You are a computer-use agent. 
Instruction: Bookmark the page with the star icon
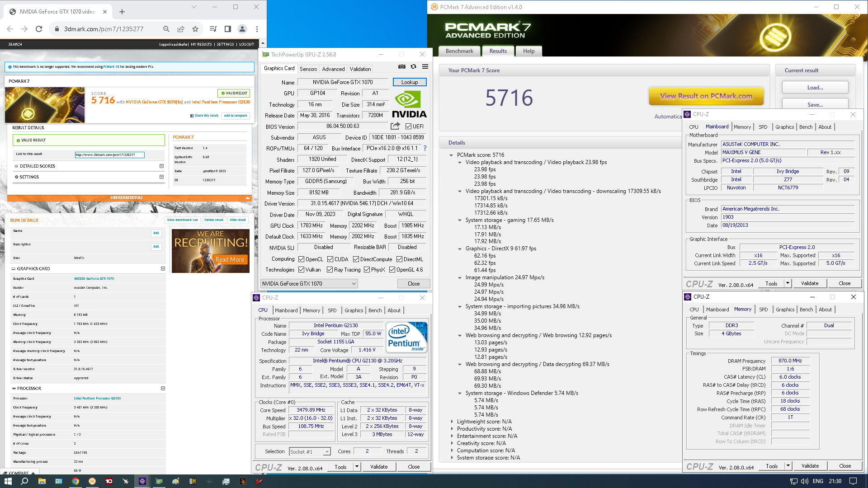tap(195, 29)
